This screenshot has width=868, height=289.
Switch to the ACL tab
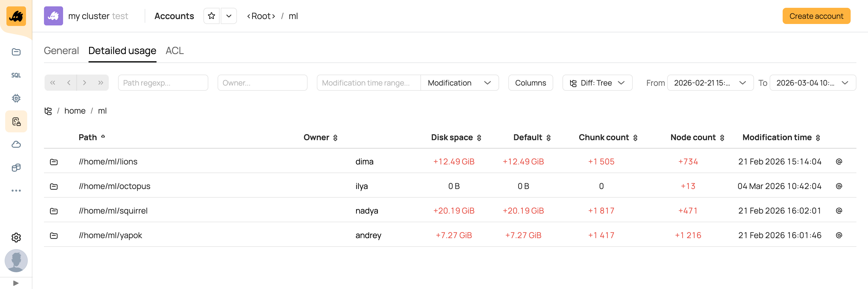click(174, 51)
